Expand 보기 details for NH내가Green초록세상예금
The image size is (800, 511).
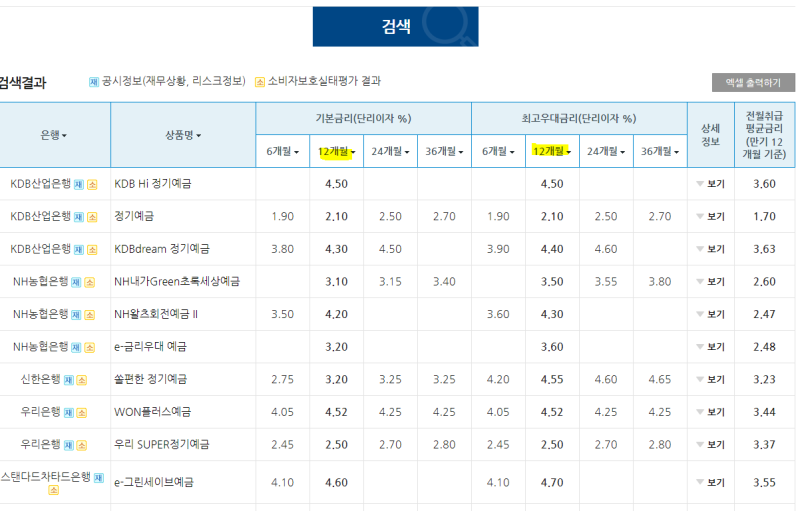tap(711, 282)
